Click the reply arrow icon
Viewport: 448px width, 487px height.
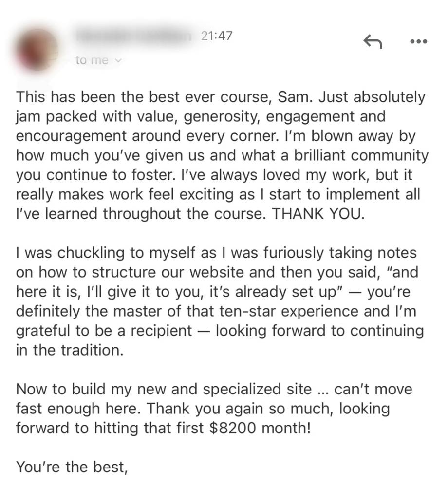coord(373,42)
